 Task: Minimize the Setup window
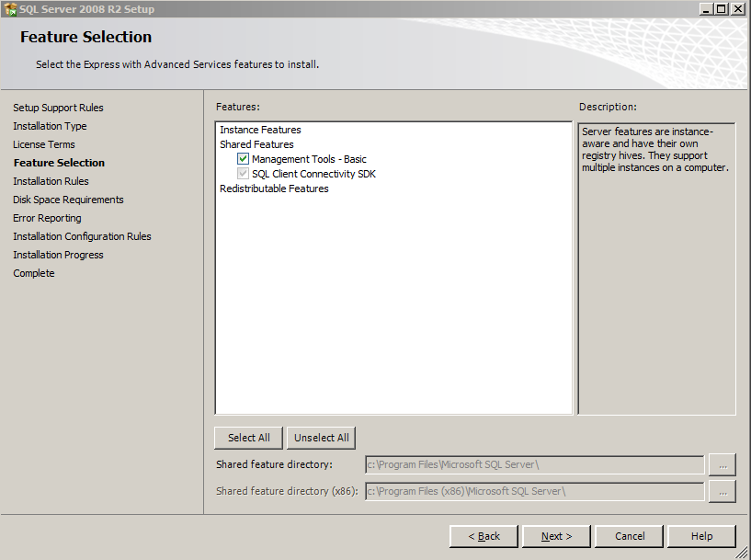coord(706,9)
